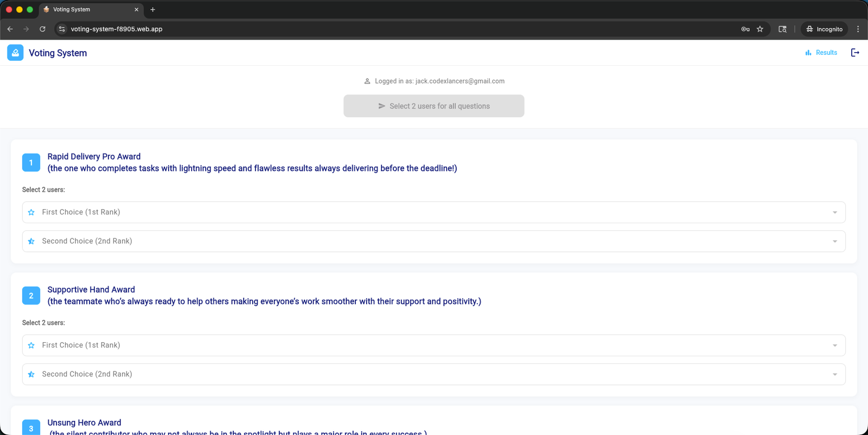Viewport: 868px width, 435px height.
Task: Open a new browser tab
Action: pyautogui.click(x=152, y=9)
